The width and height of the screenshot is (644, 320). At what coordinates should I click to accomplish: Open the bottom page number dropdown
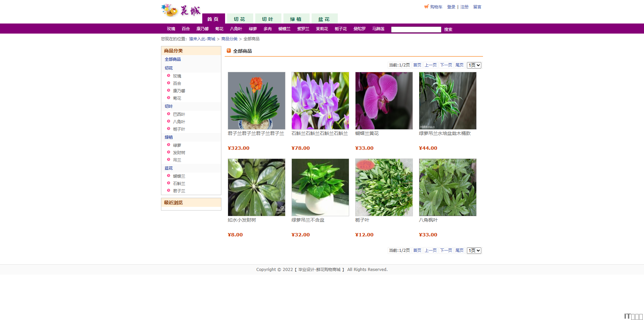click(474, 250)
